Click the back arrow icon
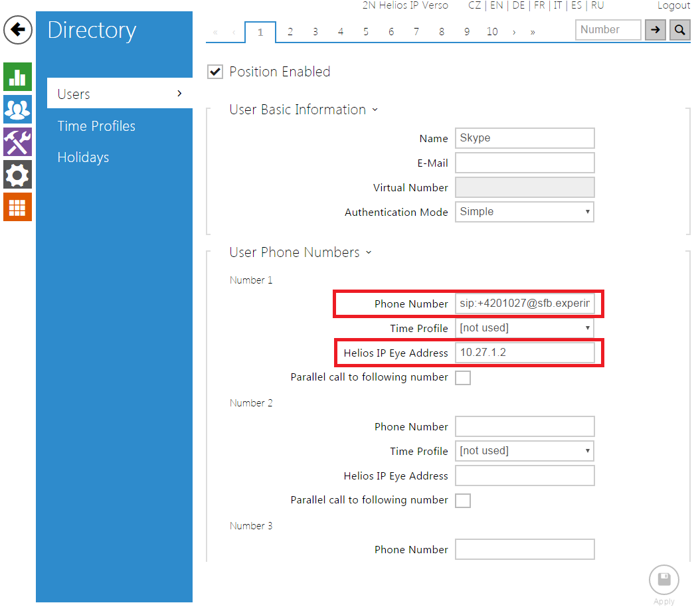This screenshot has width=700, height=609. pyautogui.click(x=18, y=30)
